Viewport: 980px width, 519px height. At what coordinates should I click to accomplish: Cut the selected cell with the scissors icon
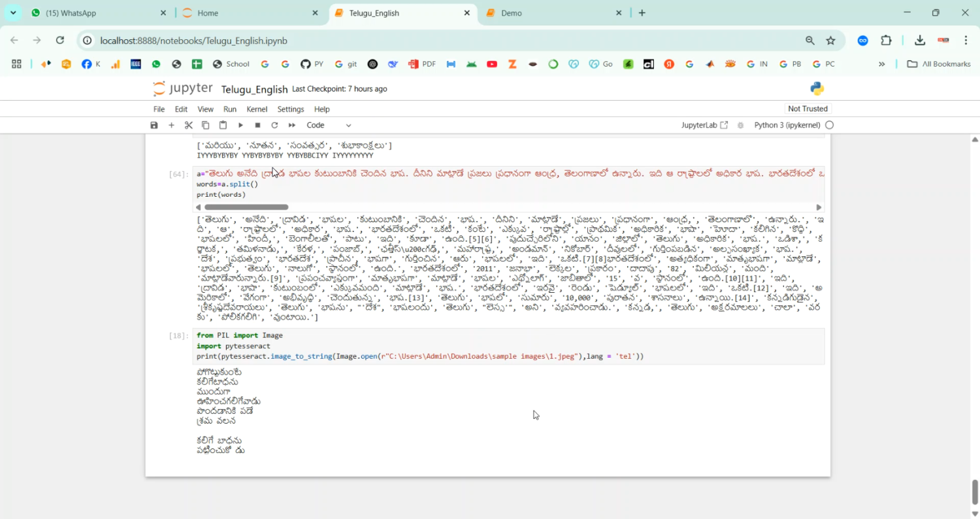(x=189, y=125)
